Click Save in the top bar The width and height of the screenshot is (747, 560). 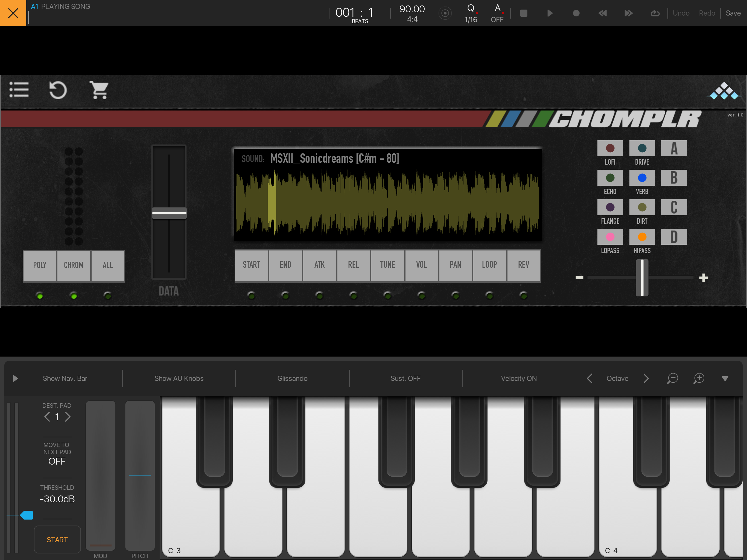pyautogui.click(x=733, y=13)
